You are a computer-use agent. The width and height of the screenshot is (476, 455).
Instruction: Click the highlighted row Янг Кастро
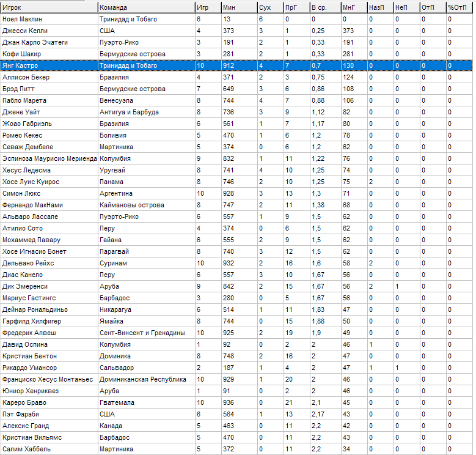click(x=236, y=65)
